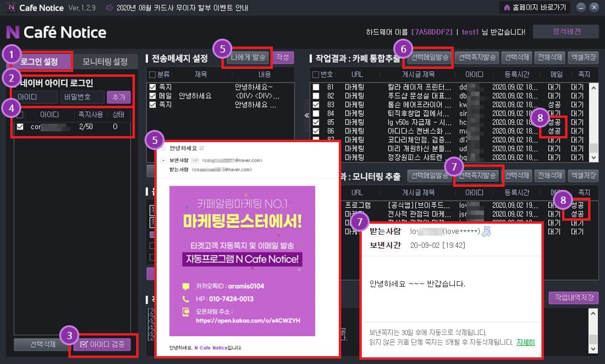
Task: Click 선택메일발송 in 카페 통합추출 results
Action: click(430, 57)
